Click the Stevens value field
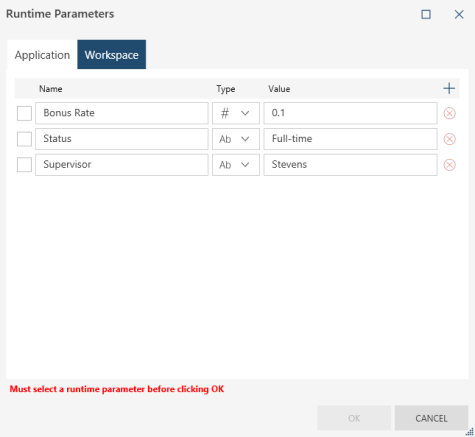 pos(350,165)
